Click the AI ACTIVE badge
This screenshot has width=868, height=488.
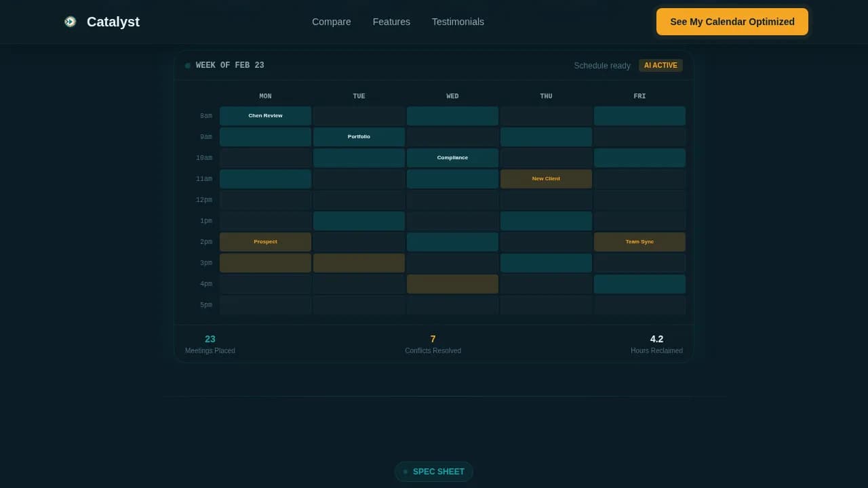[660, 66]
